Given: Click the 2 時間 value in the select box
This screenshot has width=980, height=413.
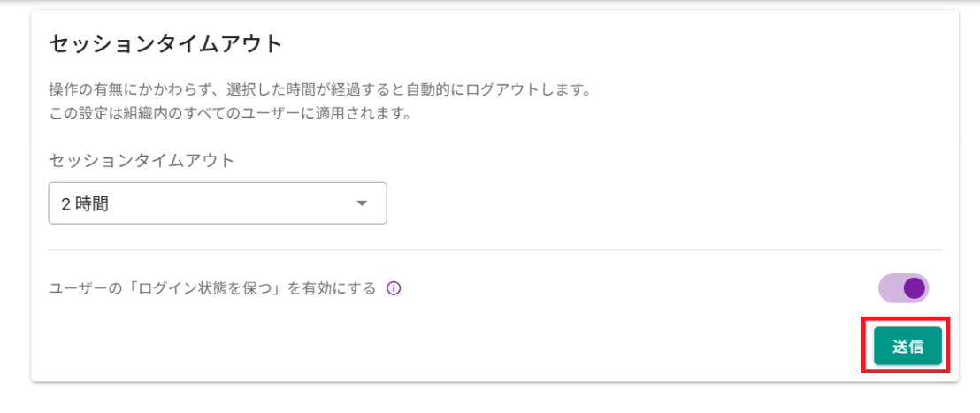Looking at the screenshot, I should [x=84, y=204].
